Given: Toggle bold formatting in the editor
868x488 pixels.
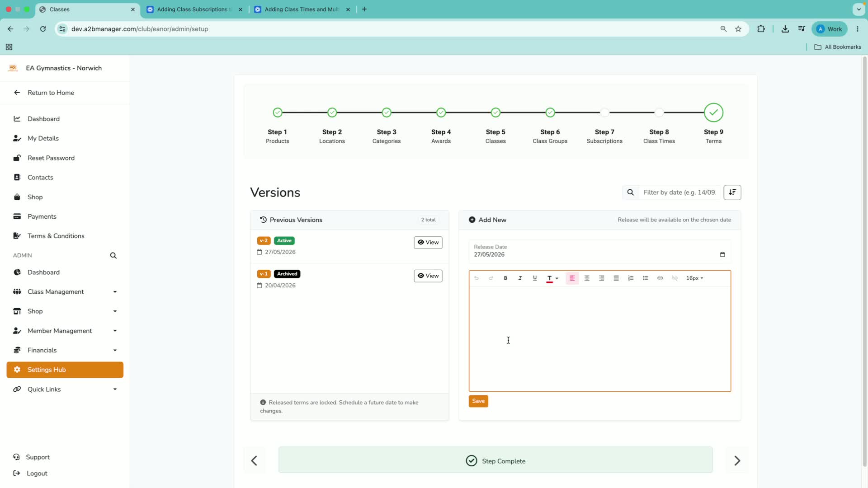Looking at the screenshot, I should [x=505, y=278].
